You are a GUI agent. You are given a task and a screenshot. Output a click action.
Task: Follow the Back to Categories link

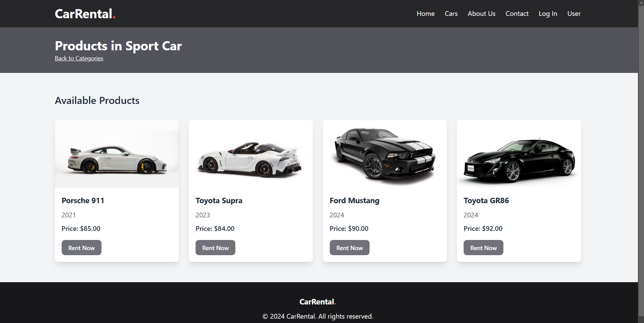tap(79, 58)
